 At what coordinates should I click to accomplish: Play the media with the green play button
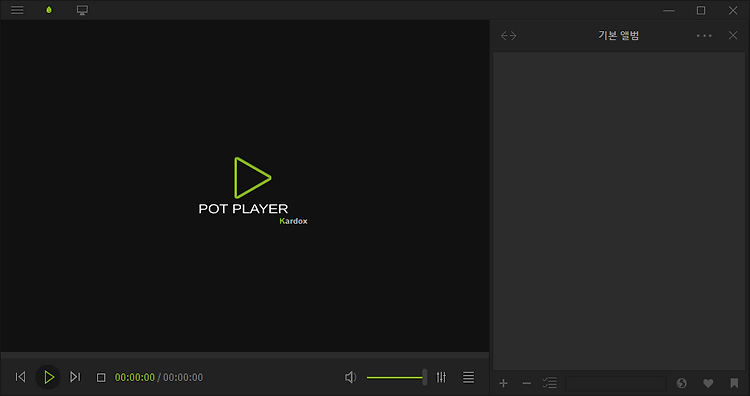pyautogui.click(x=48, y=377)
